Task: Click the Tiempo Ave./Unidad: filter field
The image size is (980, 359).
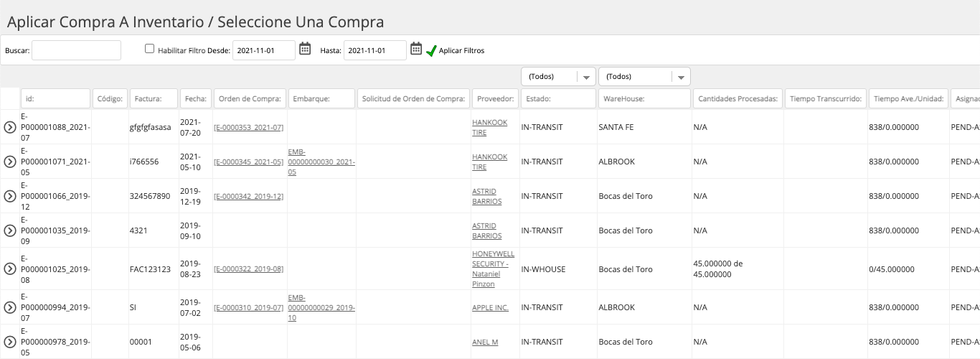Action: pyautogui.click(x=908, y=98)
